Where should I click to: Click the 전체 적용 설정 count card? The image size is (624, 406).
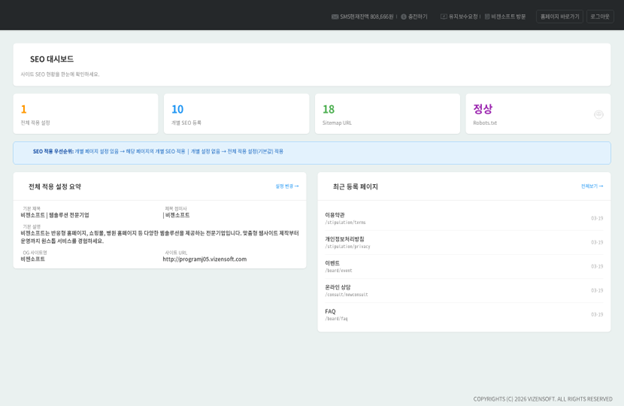click(x=85, y=114)
